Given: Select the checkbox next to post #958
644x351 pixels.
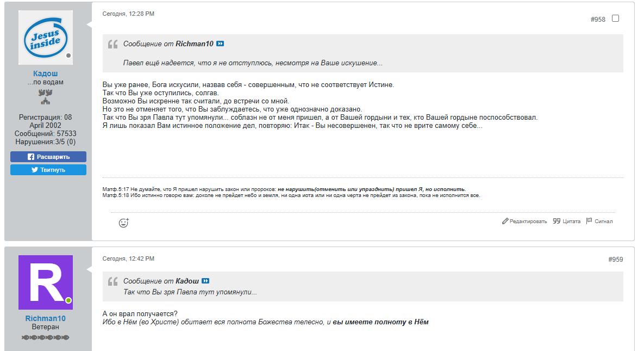Looking at the screenshot, I should pos(615,19).
